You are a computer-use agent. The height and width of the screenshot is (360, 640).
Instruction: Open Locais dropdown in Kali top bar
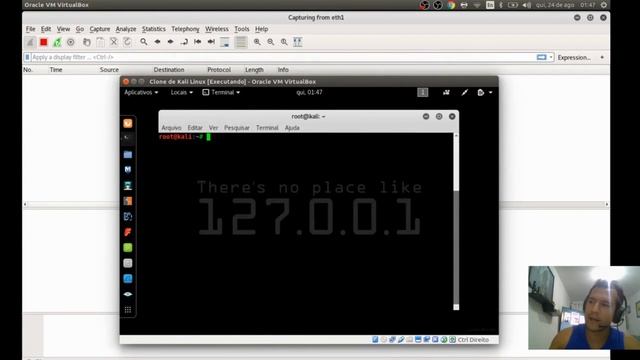tap(182, 92)
